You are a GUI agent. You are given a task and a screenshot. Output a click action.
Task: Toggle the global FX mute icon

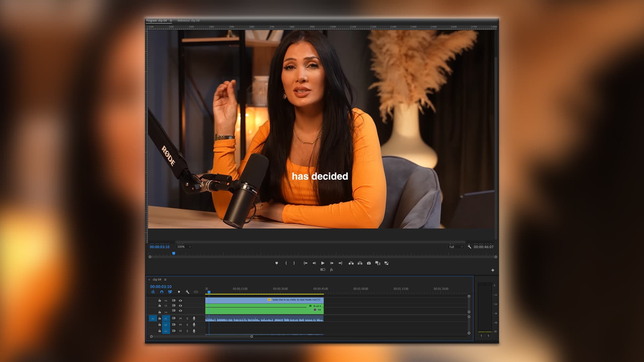331,270
